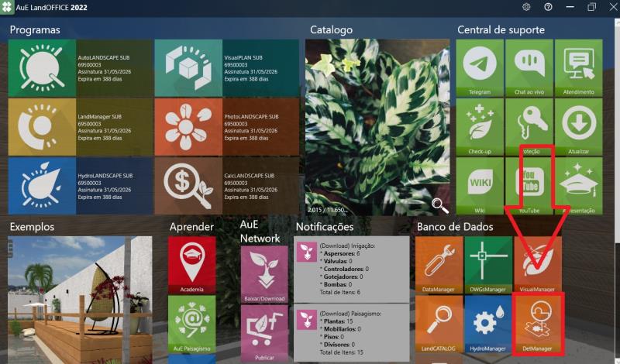Open the AuE Paisagismo tile

(x=191, y=324)
